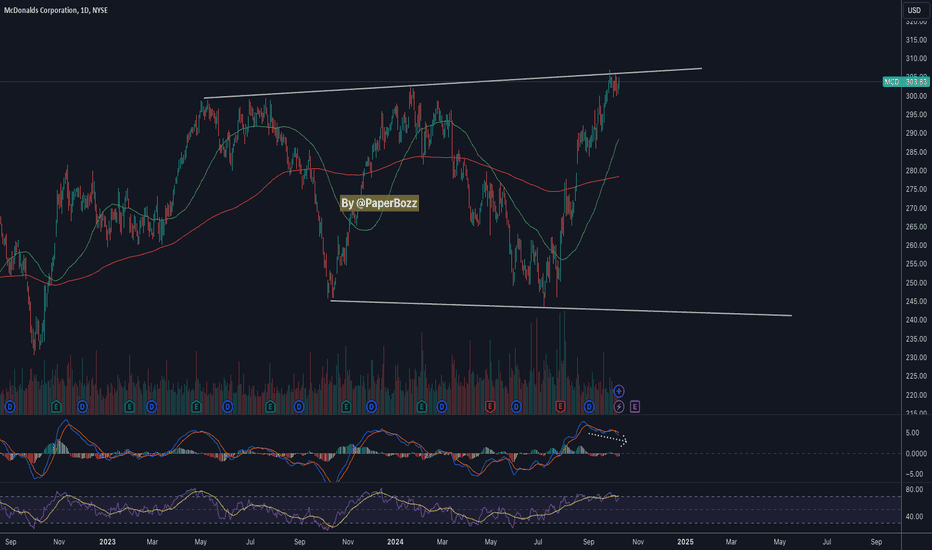
Task: Click the MCD 303.83 price label
Action: pos(906,81)
